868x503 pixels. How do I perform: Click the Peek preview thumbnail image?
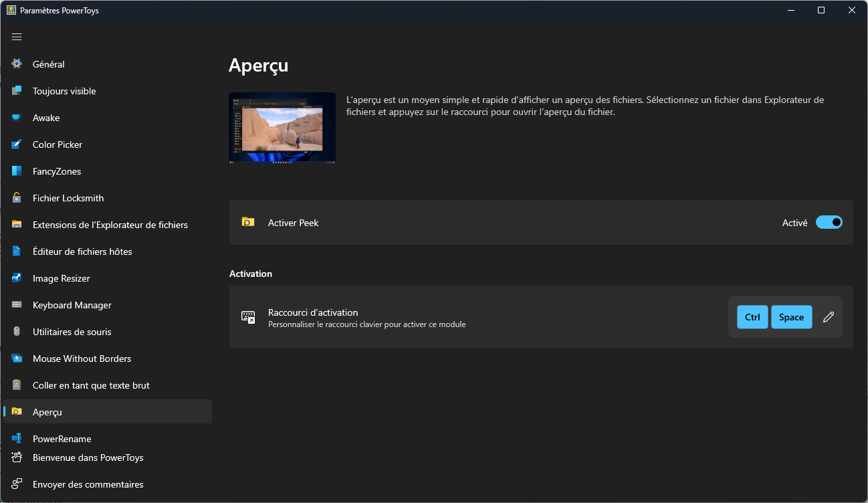(x=282, y=128)
